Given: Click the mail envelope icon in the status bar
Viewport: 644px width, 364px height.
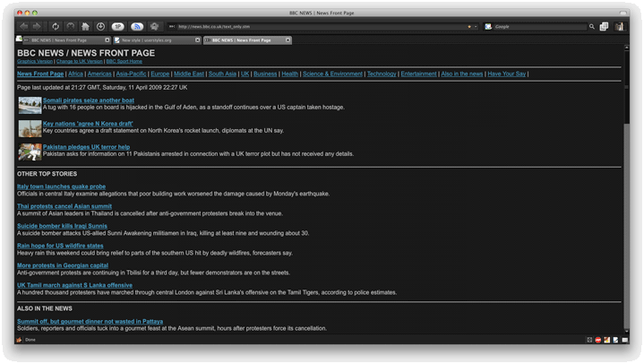Looking at the screenshot, I should click(624, 340).
